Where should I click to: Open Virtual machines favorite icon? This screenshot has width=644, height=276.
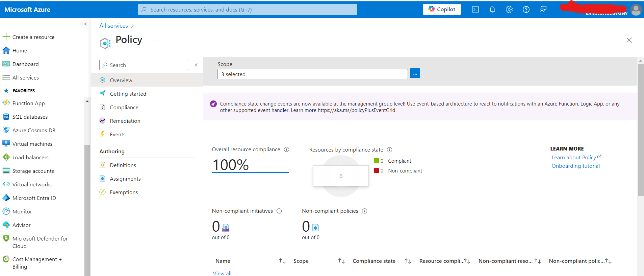click(x=6, y=144)
